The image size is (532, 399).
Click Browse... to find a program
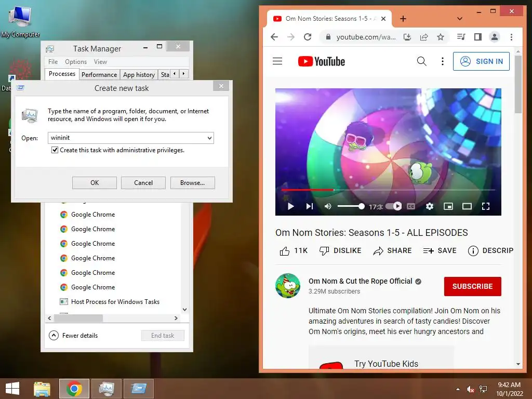pyautogui.click(x=192, y=183)
